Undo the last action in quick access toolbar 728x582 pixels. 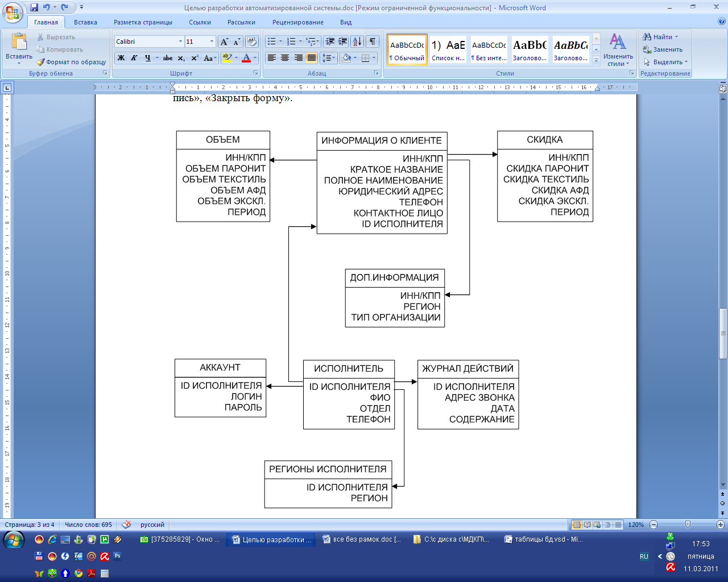(x=46, y=7)
